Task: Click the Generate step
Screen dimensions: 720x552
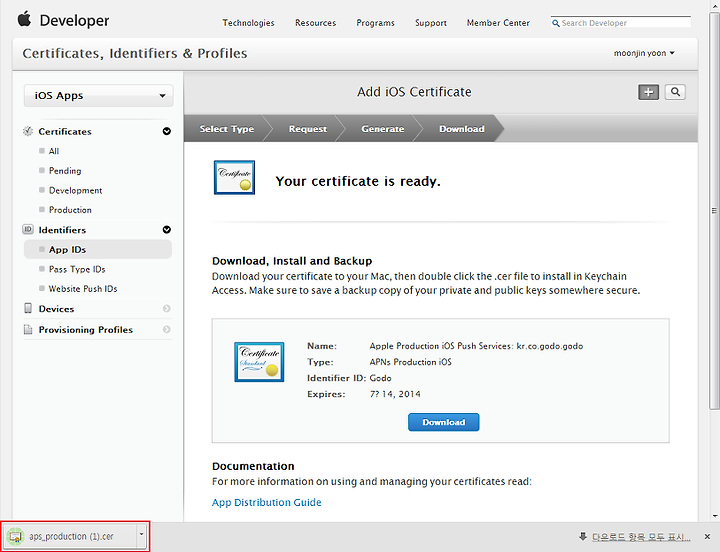Action: pos(382,129)
